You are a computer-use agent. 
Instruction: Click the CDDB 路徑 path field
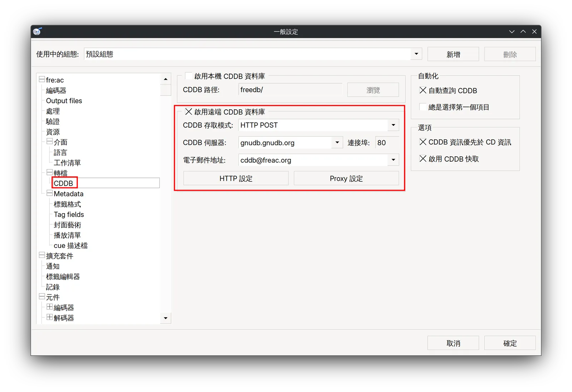[x=290, y=90]
